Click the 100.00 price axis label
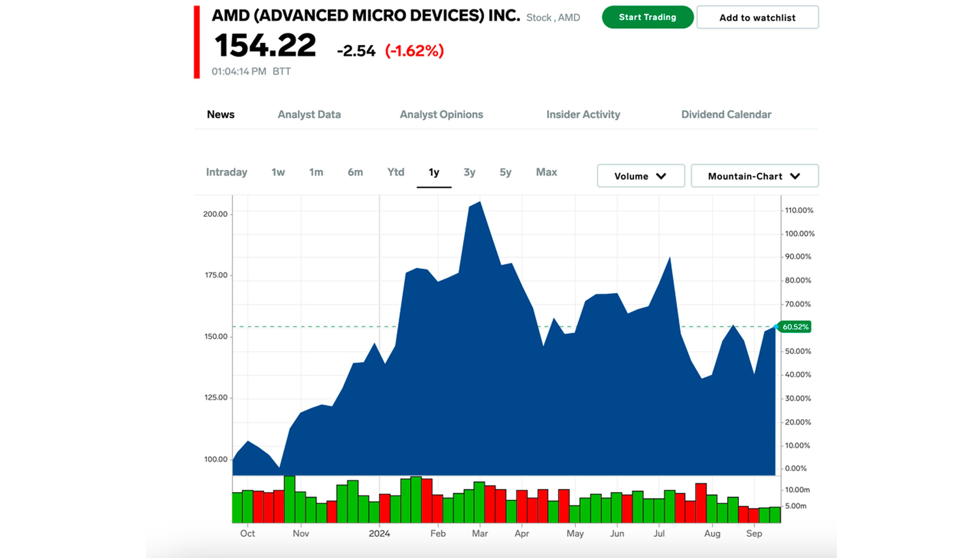 pyautogui.click(x=216, y=460)
